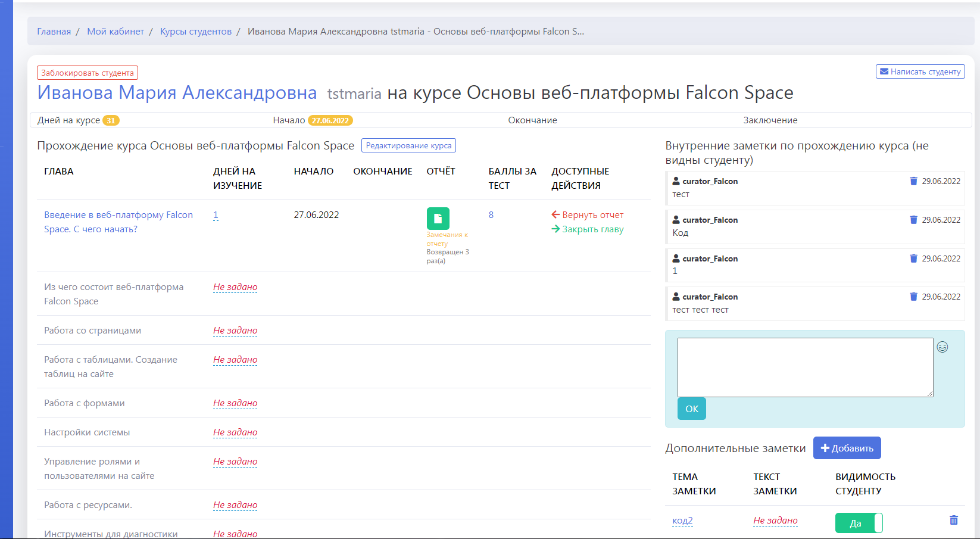980x539 pixels.
Task: Click 'Вернуть отчет' action link
Action: (588, 215)
